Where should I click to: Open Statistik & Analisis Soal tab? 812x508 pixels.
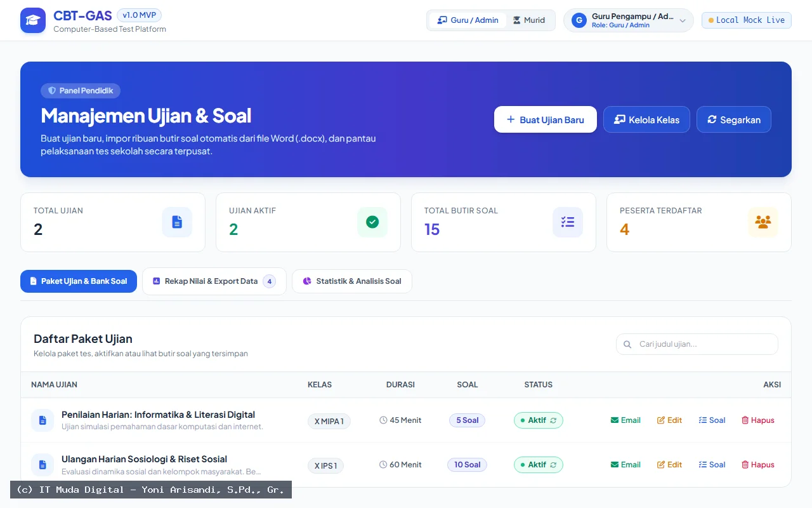pyautogui.click(x=352, y=281)
